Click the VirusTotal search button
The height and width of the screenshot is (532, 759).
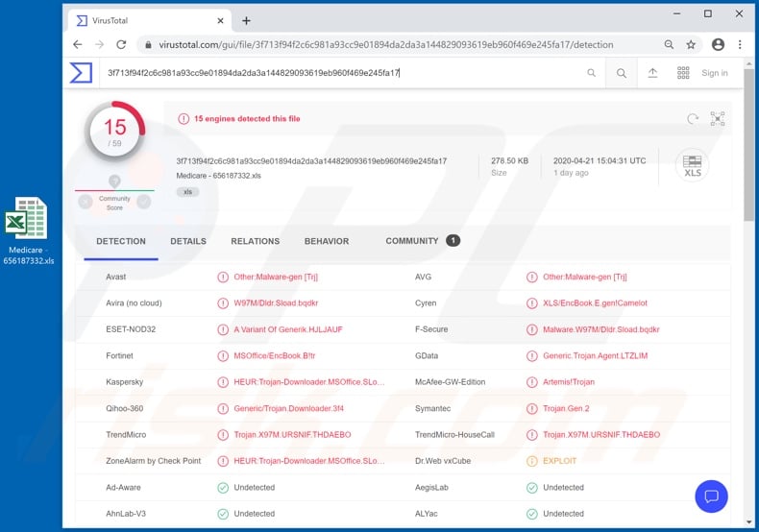621,73
